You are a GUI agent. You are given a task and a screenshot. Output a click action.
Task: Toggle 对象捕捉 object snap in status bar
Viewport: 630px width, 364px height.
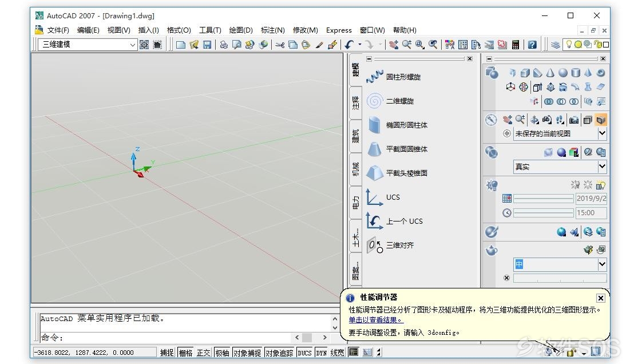[247, 353]
